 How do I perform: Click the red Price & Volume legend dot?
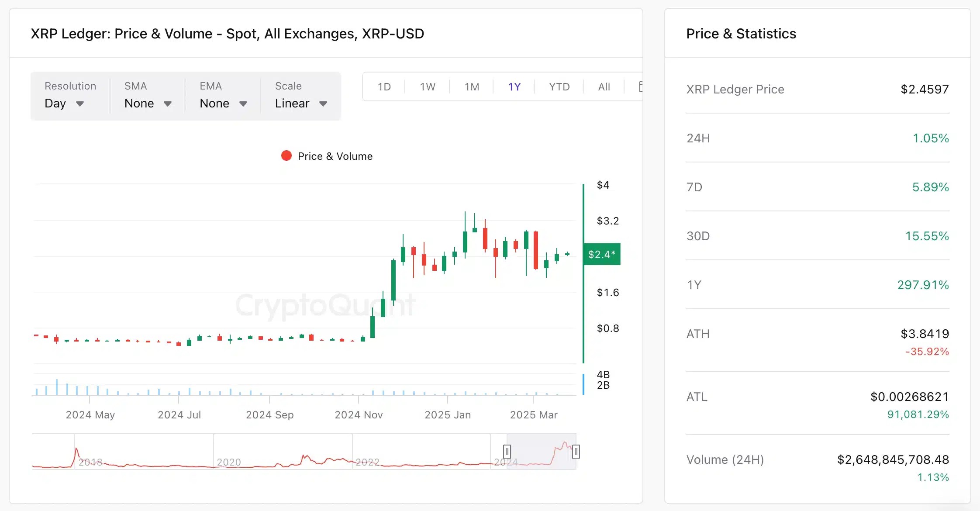coord(286,155)
